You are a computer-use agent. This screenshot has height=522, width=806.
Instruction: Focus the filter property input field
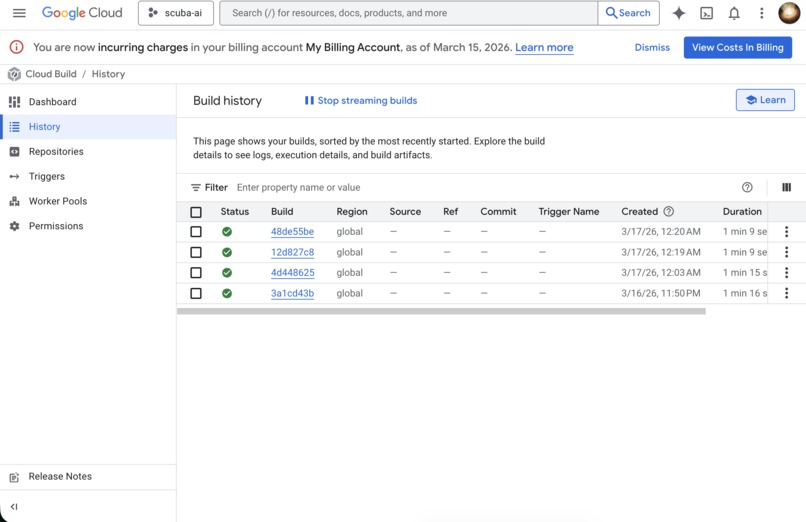[483, 188]
